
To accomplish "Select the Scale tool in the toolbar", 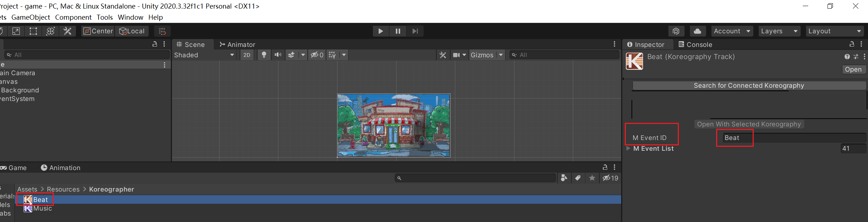I will click(16, 31).
